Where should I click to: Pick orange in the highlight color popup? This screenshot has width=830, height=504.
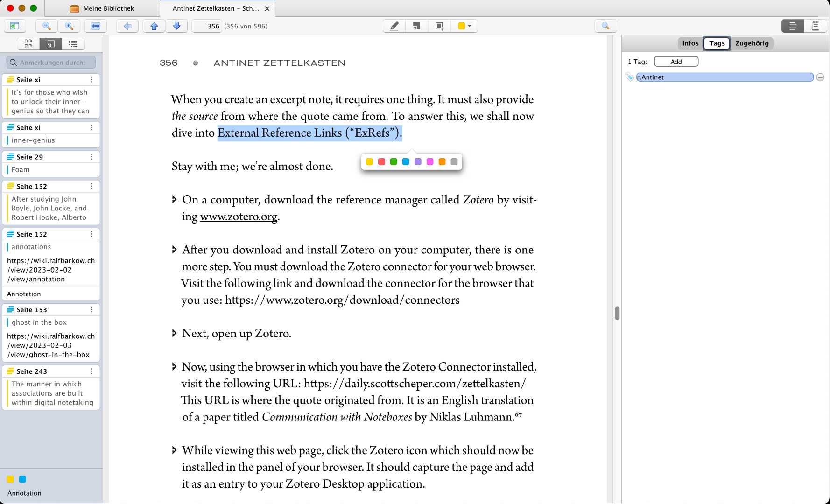442,161
